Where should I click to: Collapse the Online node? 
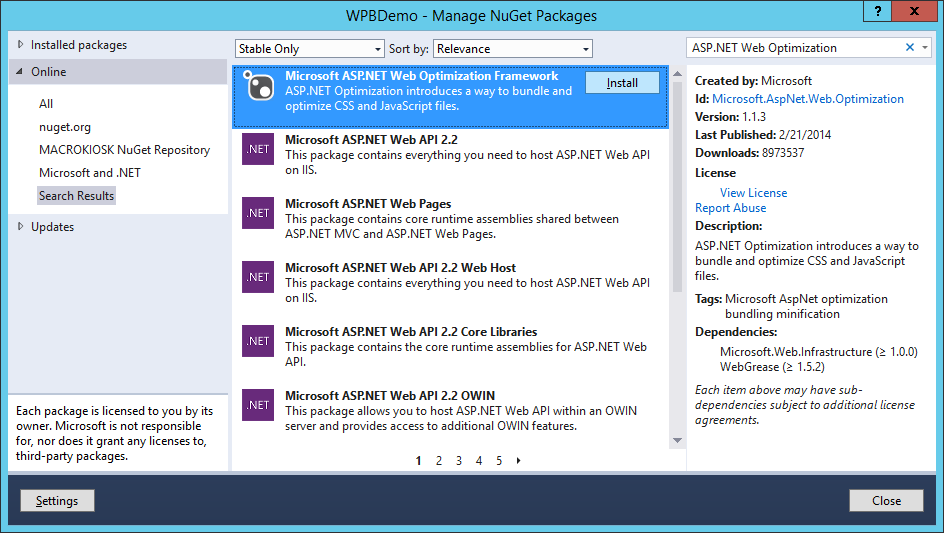20,72
